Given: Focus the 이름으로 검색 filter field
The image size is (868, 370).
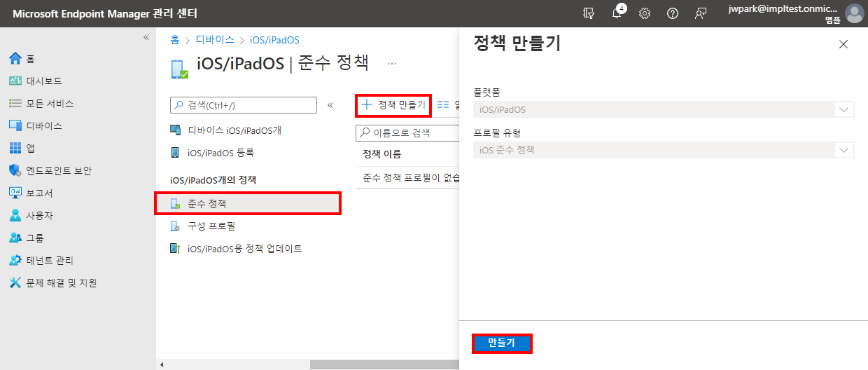Looking at the screenshot, I should (x=408, y=132).
